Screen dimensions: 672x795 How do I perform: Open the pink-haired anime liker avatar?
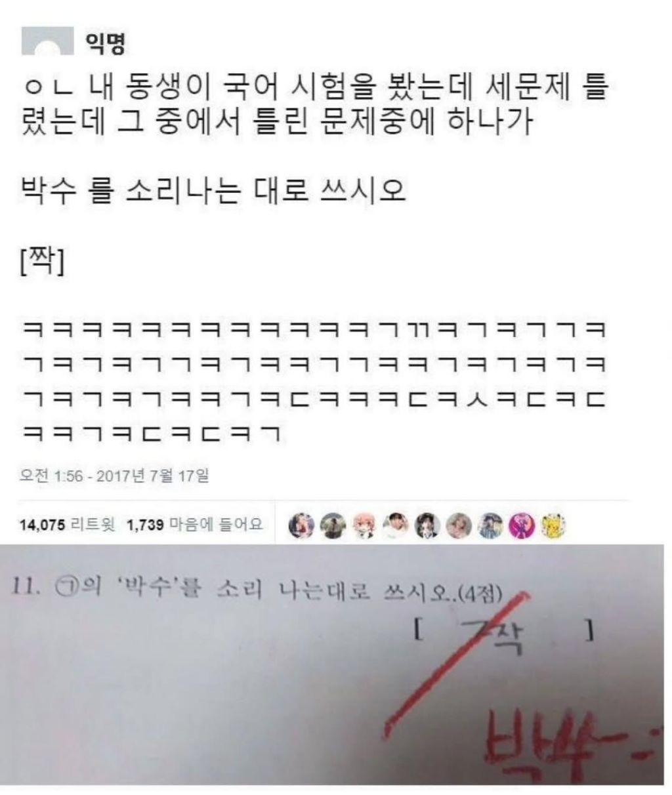point(364,525)
